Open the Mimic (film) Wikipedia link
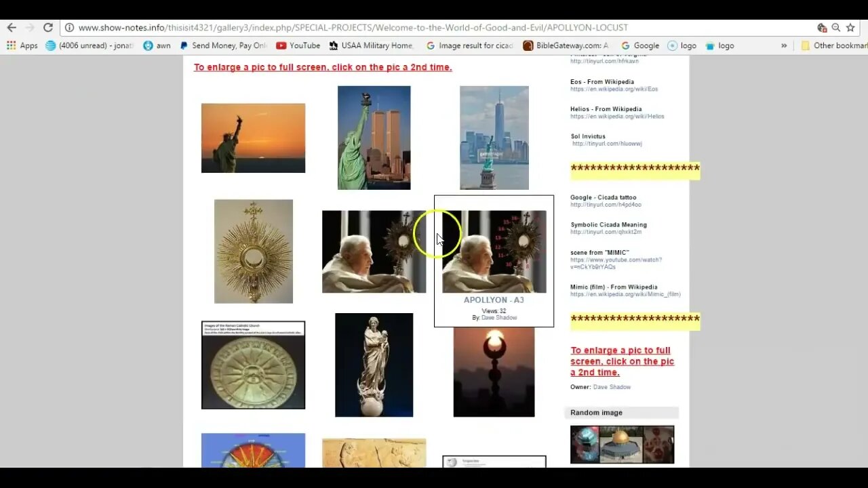868x488 pixels. tap(625, 294)
